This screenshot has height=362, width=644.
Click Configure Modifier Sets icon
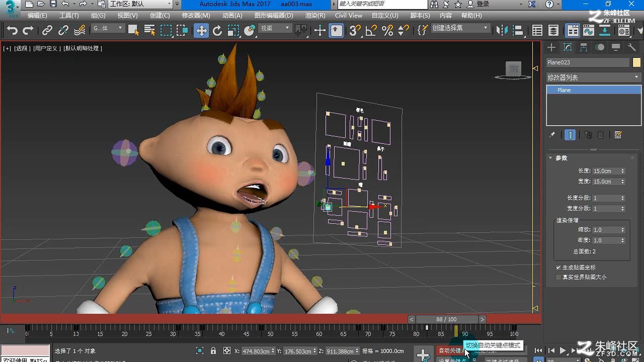618,135
